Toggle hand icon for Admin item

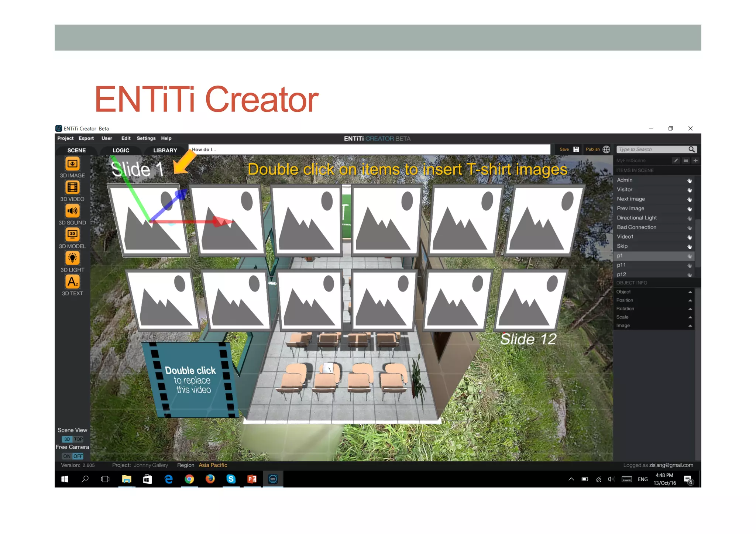tap(689, 180)
